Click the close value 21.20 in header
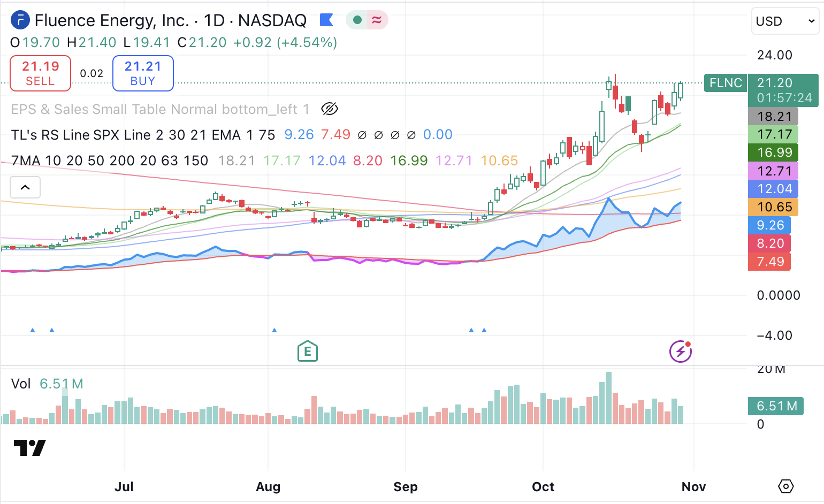824x504 pixels. [x=208, y=43]
